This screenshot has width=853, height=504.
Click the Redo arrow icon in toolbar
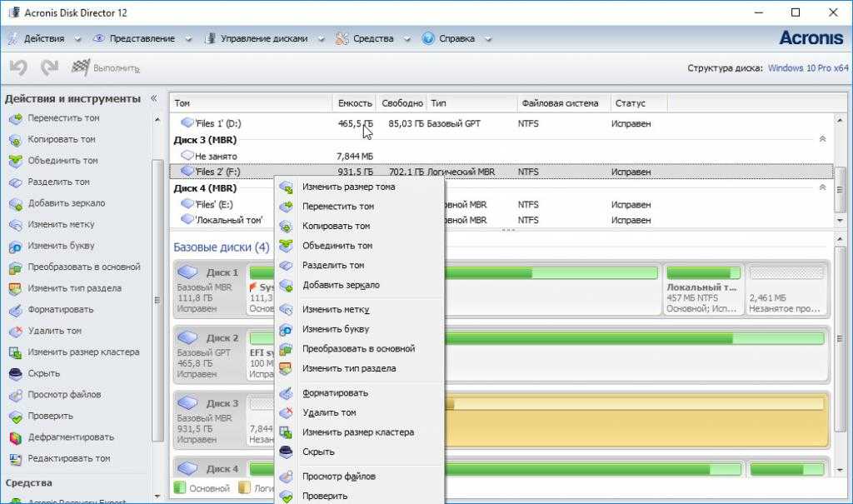tap(49, 68)
